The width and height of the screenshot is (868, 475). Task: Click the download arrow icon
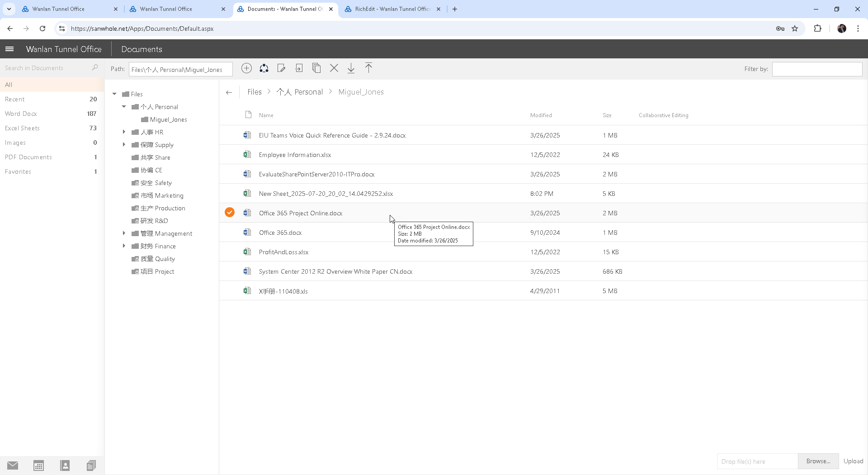[x=351, y=68]
